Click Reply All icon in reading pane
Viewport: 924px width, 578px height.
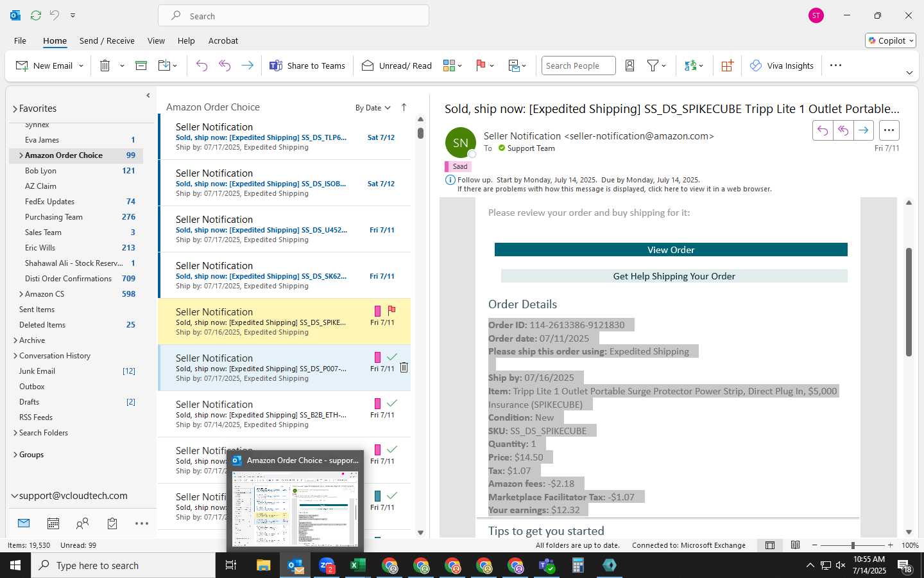click(x=843, y=130)
